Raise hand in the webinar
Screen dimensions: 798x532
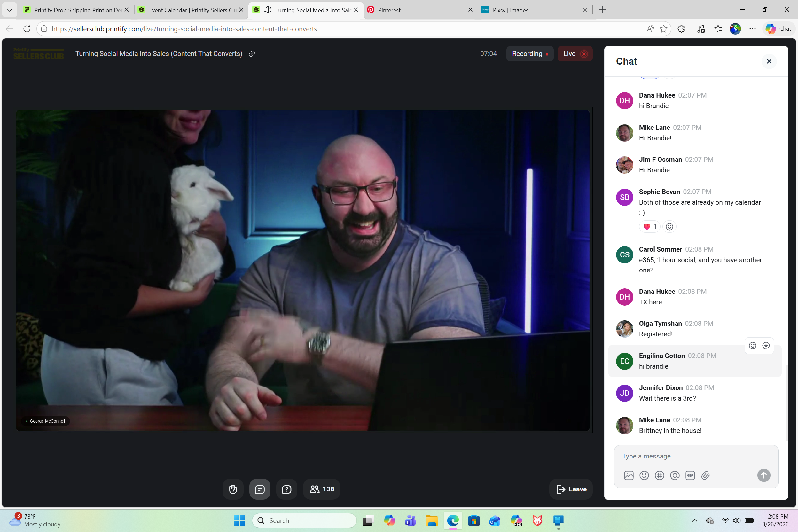coord(233,489)
